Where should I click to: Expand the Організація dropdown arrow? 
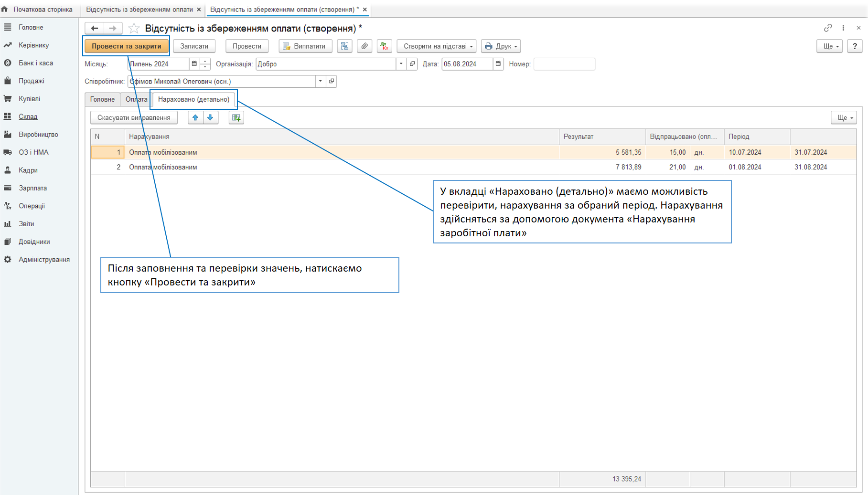(401, 64)
